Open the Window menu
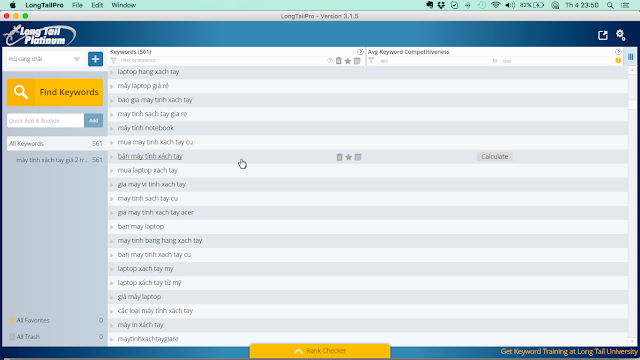 [x=123, y=5]
